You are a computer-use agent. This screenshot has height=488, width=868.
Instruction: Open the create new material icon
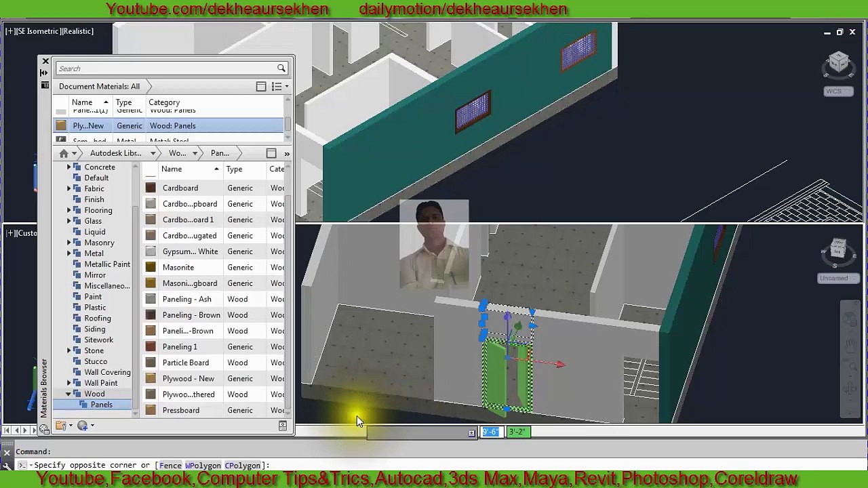click(x=84, y=426)
